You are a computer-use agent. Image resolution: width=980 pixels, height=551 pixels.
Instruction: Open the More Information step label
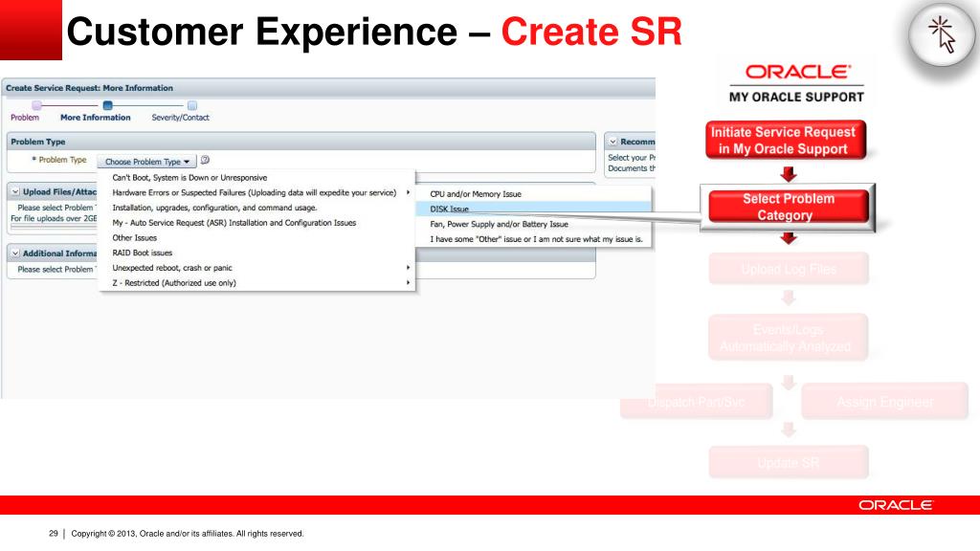coord(96,118)
